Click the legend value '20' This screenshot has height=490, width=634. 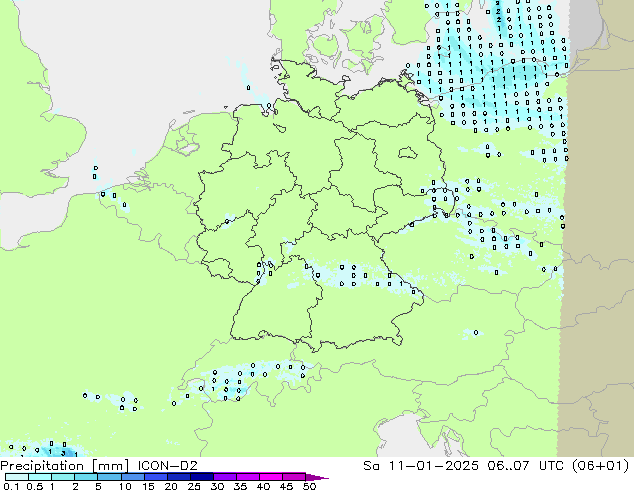point(171,486)
